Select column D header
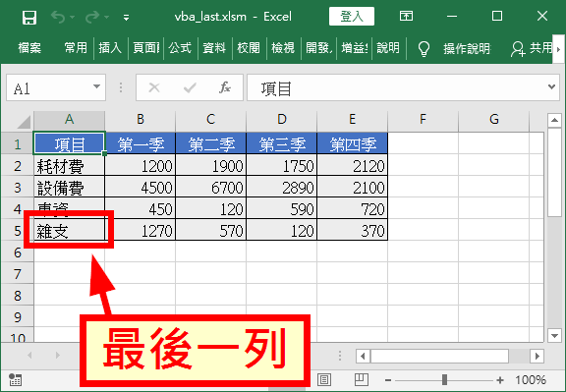Viewport: 566px width, 392px height. (282, 120)
